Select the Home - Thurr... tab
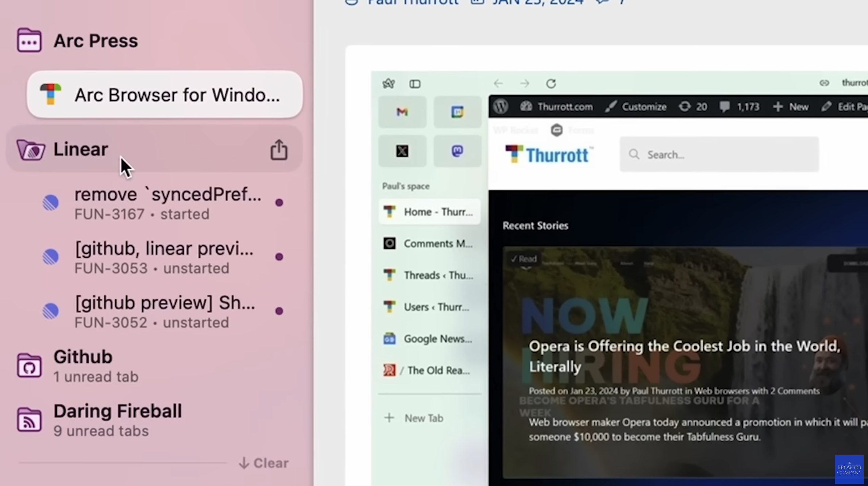The image size is (868, 486). point(429,212)
